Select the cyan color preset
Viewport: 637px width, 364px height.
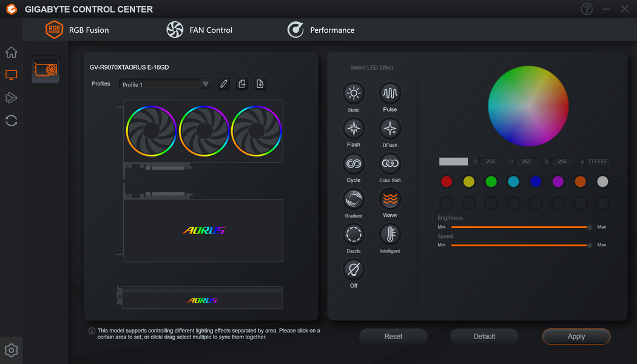[x=513, y=181]
